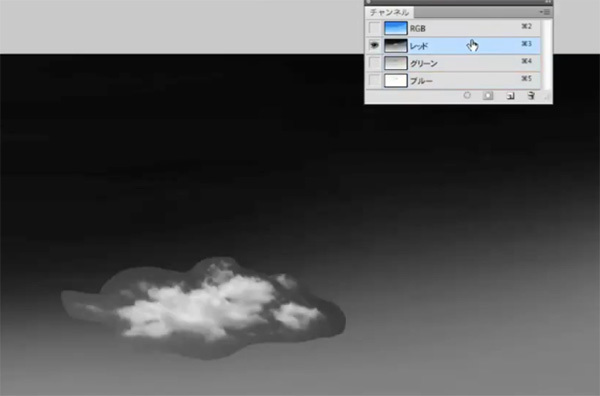Create new channel icon

[x=510, y=96]
